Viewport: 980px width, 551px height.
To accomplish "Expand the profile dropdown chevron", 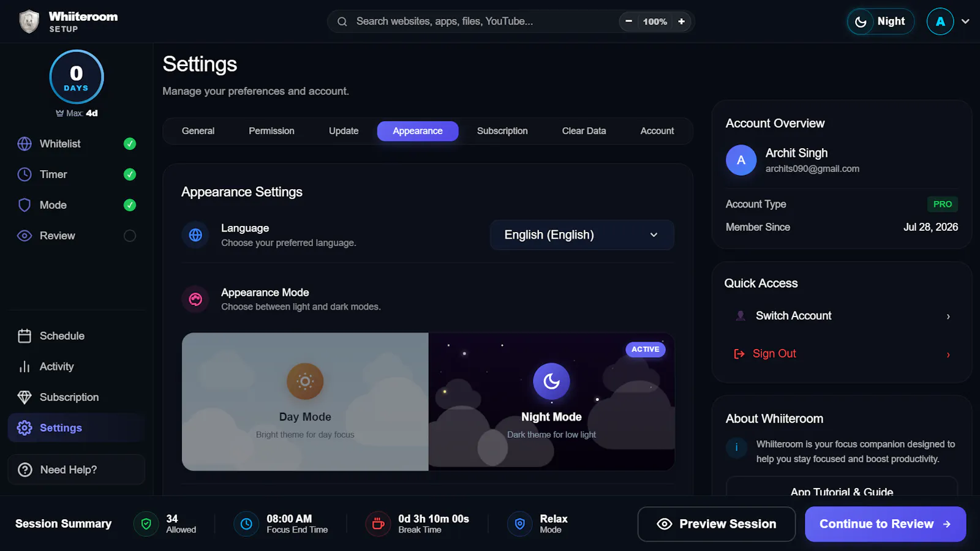I will [x=965, y=21].
